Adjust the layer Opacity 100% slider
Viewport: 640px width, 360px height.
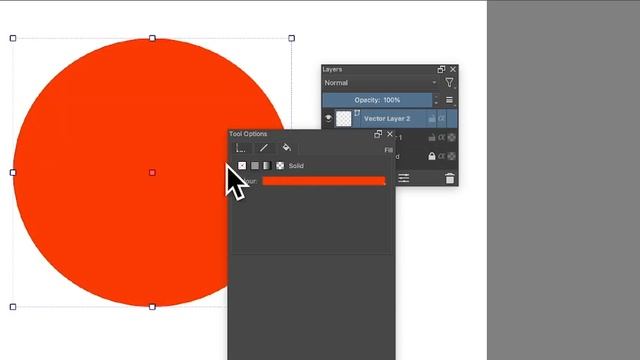pos(377,100)
